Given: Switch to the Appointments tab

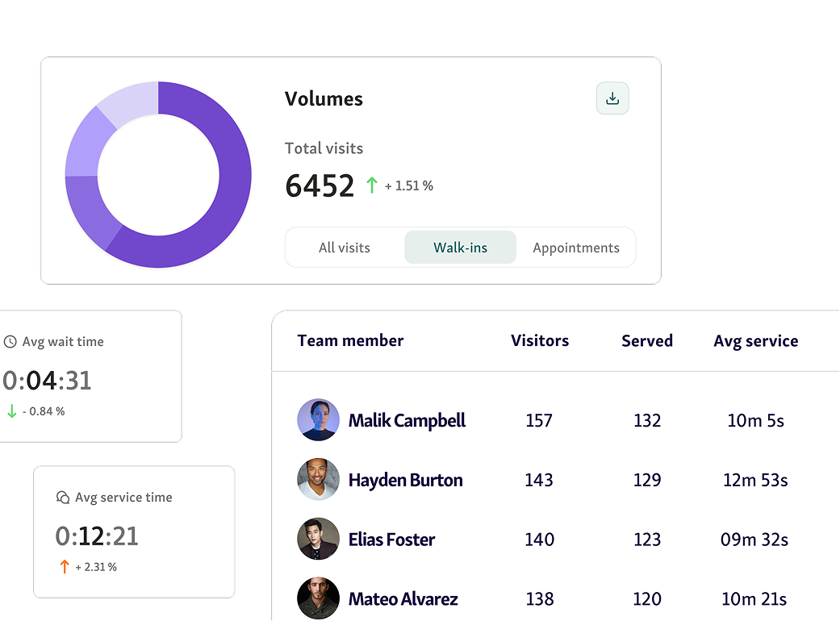Looking at the screenshot, I should [576, 248].
